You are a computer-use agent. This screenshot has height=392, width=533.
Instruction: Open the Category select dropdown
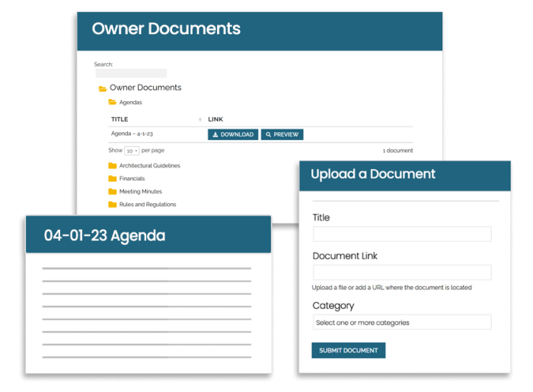pyautogui.click(x=401, y=323)
